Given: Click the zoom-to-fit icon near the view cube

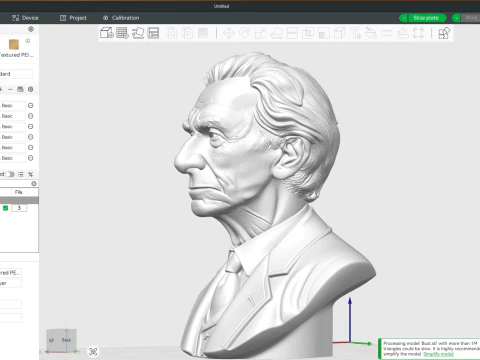Looking at the screenshot, I should [93, 351].
